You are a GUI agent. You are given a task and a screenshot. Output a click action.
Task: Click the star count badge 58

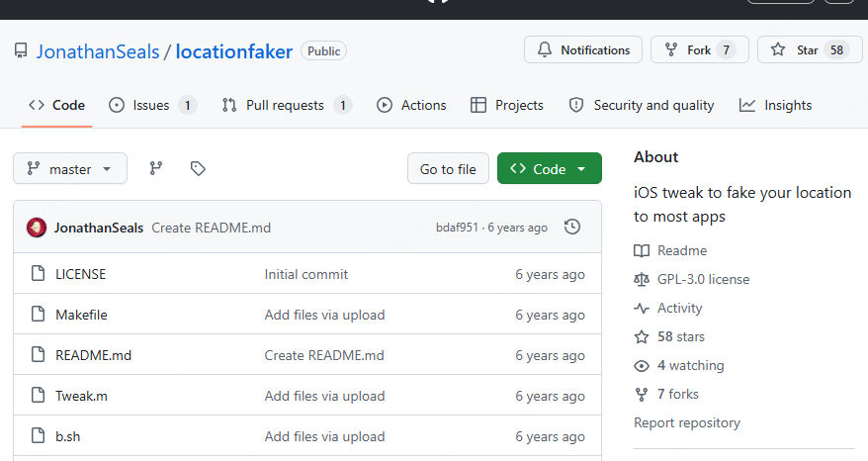pos(836,49)
